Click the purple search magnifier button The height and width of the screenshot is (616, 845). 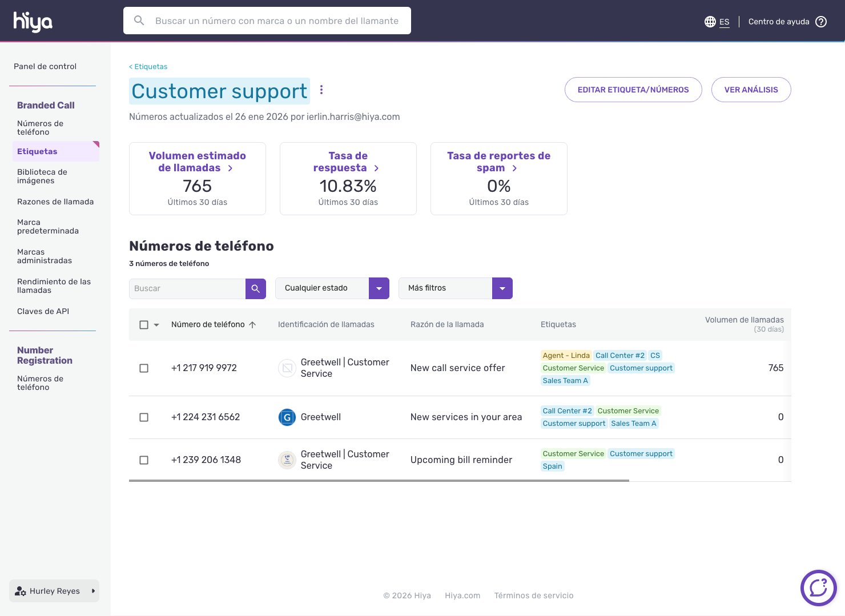coord(255,289)
